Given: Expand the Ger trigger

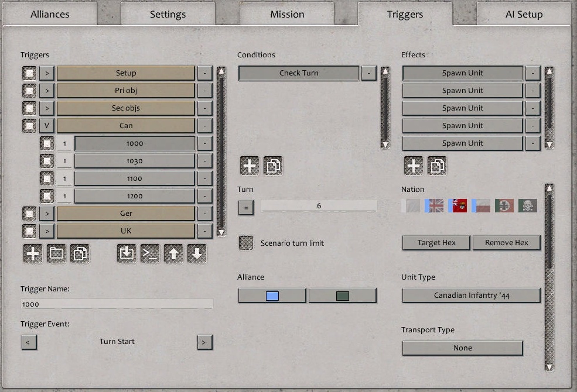Looking at the screenshot, I should [47, 213].
